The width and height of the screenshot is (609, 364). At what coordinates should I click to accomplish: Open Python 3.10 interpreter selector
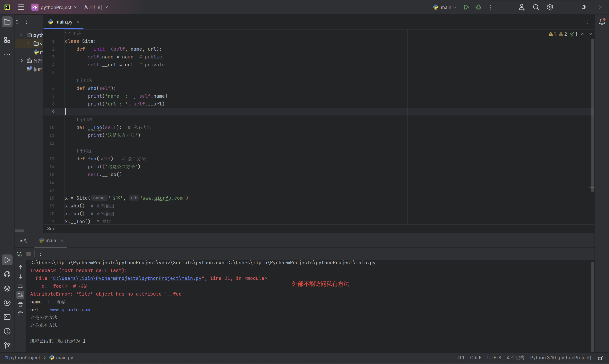tap(560, 358)
